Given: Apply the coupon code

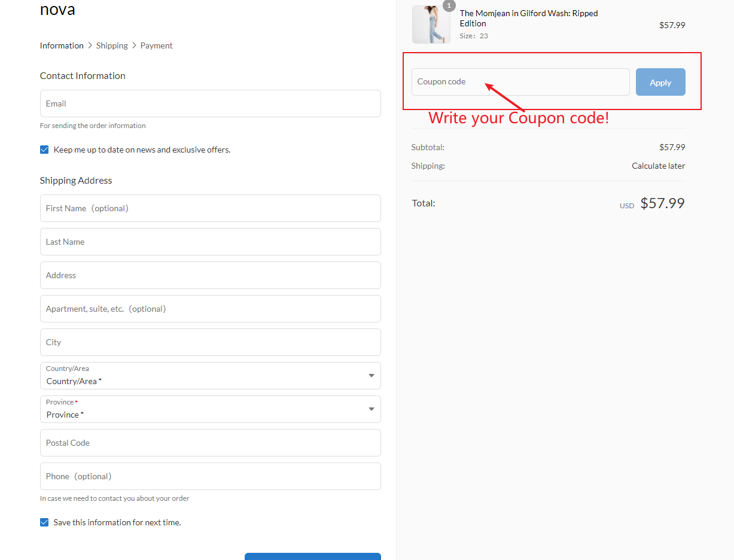Looking at the screenshot, I should pos(660,82).
